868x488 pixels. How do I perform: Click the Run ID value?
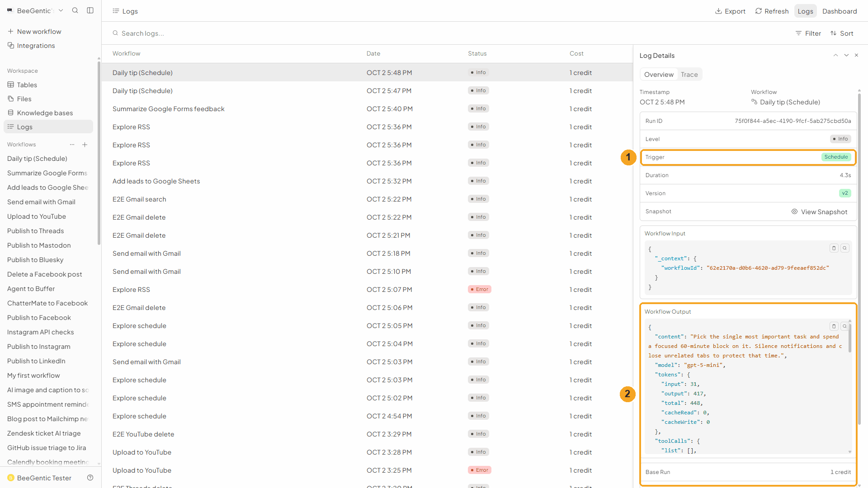pos(793,121)
